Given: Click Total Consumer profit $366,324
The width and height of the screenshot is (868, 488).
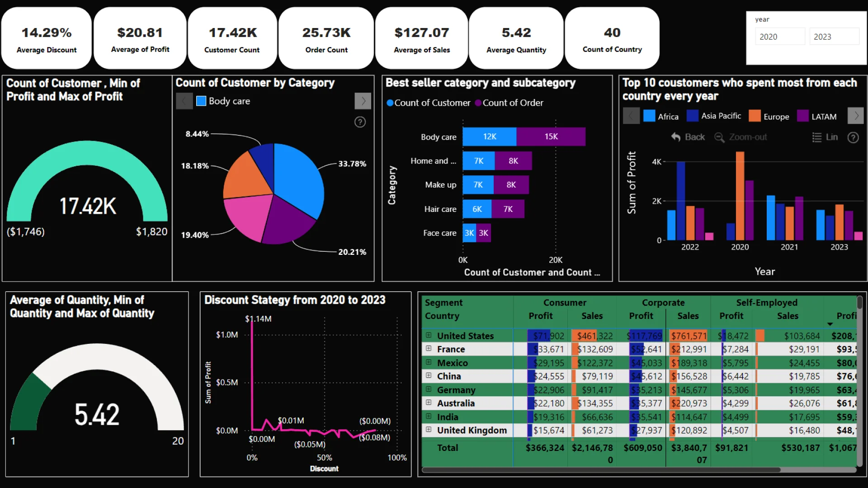Looking at the screenshot, I should (x=545, y=448).
